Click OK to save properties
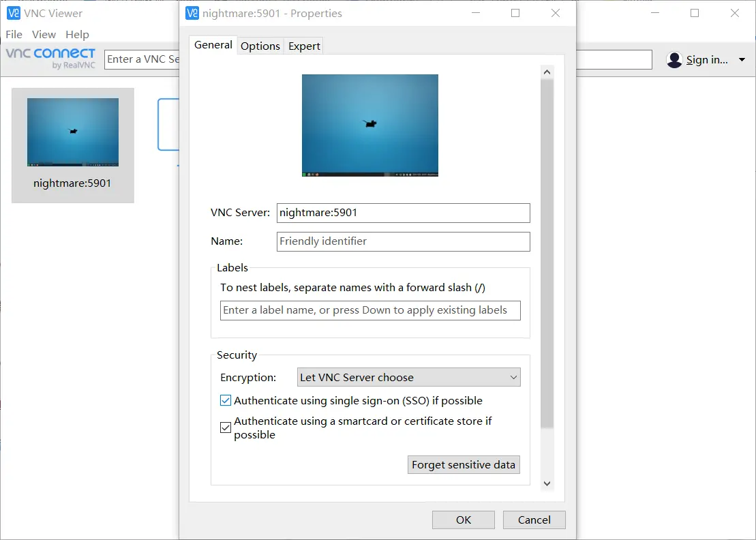 (x=464, y=520)
